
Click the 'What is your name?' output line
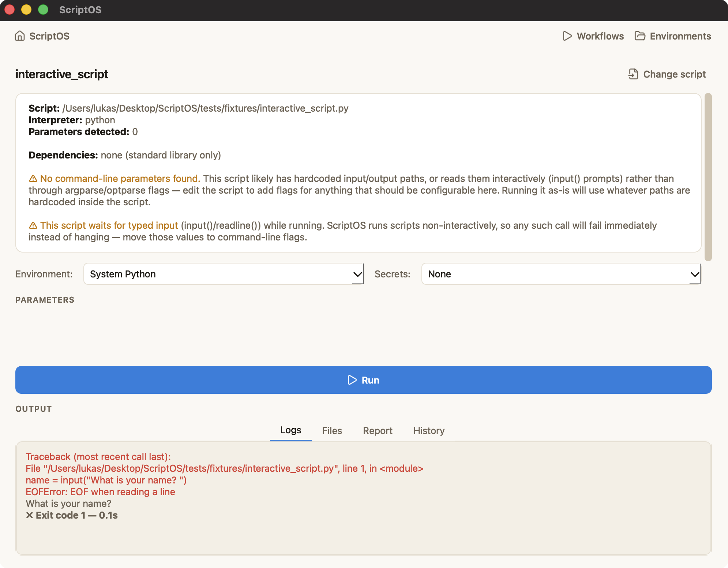[68, 504]
